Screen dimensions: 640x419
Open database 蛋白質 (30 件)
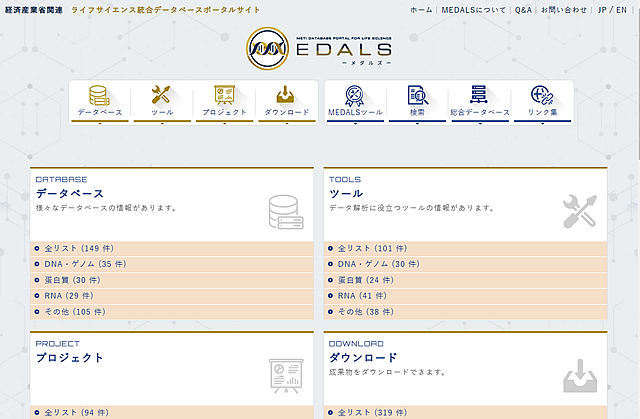[x=172, y=280]
